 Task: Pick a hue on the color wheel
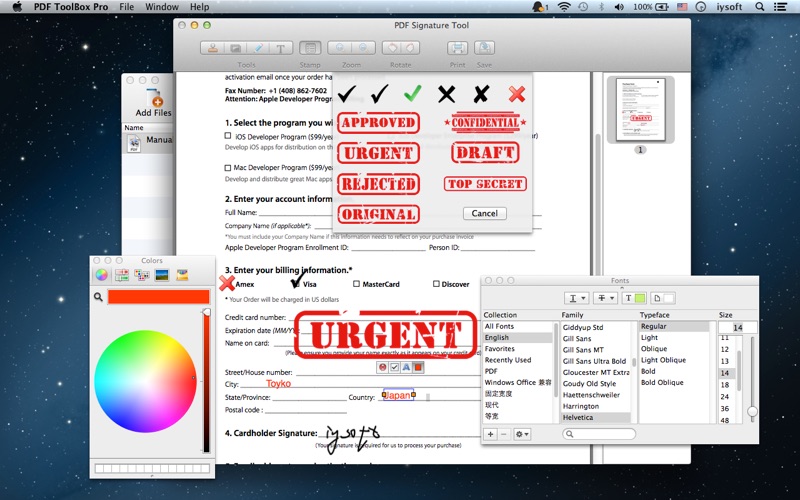pos(145,381)
